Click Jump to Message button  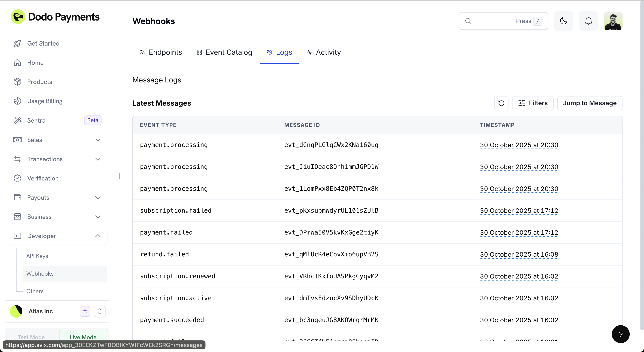pyautogui.click(x=589, y=103)
